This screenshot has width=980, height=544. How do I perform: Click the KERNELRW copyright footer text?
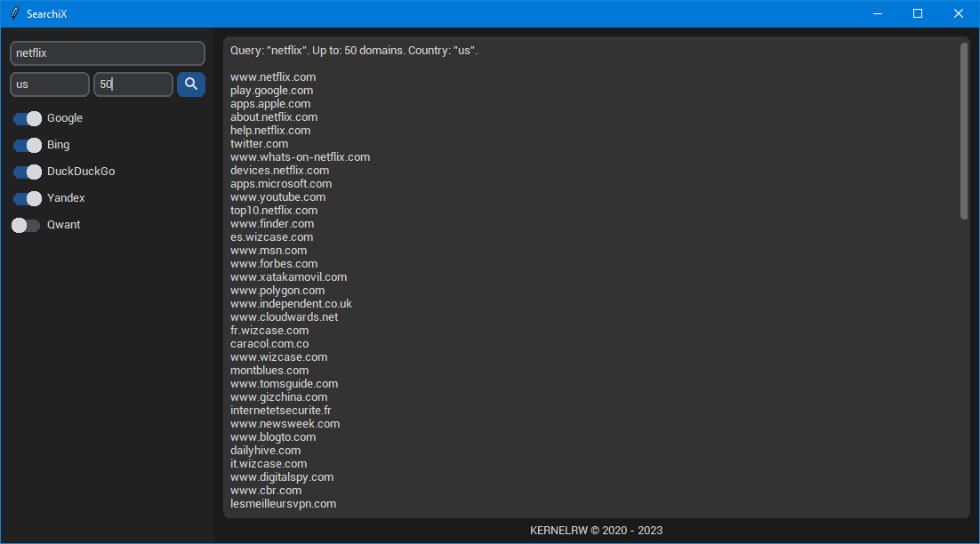(596, 531)
